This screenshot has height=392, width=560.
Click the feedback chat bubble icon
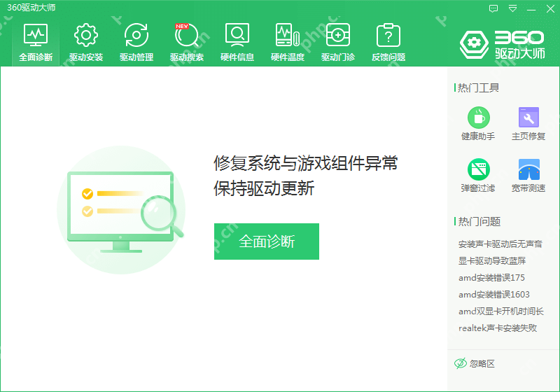(x=493, y=8)
